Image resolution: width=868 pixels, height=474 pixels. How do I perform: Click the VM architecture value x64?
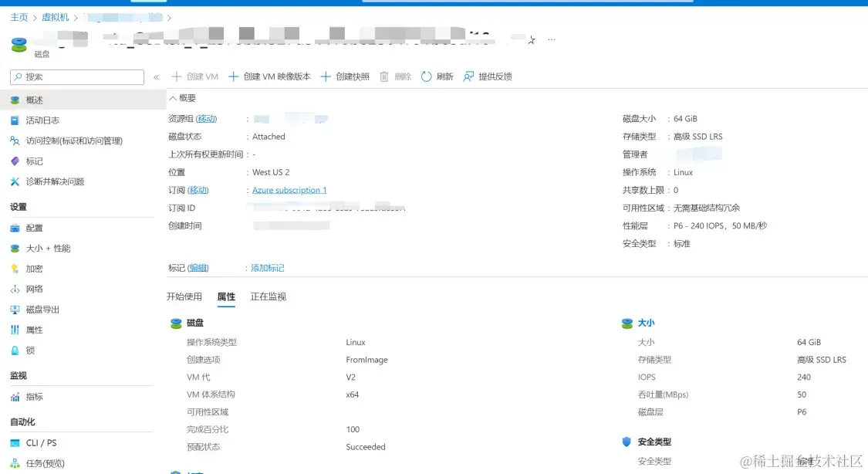coord(352,394)
